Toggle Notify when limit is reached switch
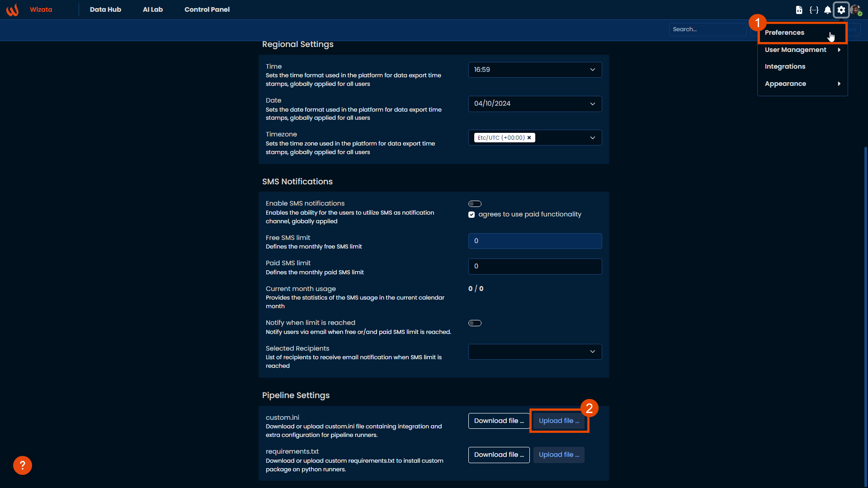 click(x=475, y=323)
